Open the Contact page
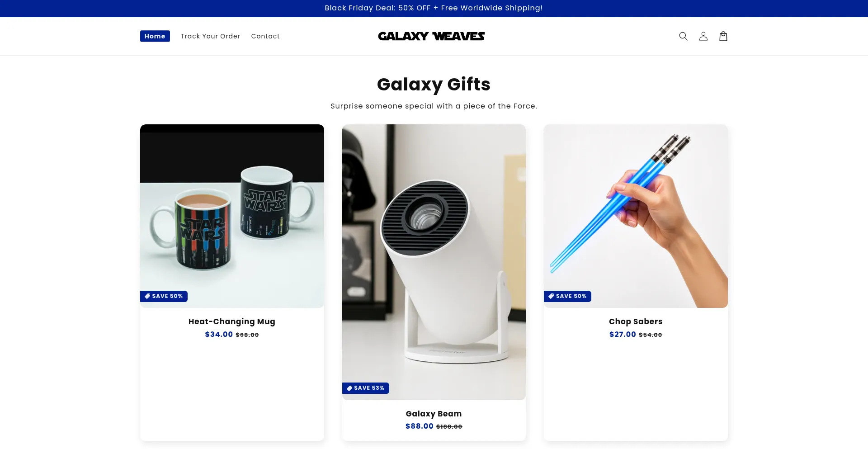The width and height of the screenshot is (868, 449). point(265,36)
